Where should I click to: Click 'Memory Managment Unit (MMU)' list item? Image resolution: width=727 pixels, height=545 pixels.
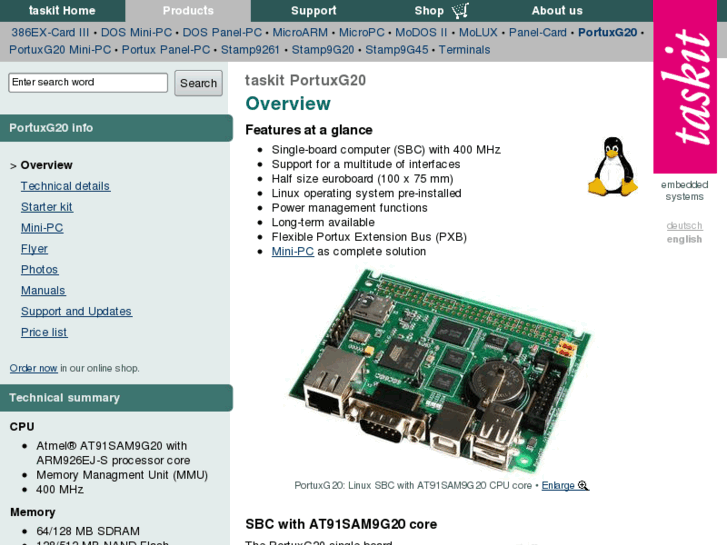[122, 475]
